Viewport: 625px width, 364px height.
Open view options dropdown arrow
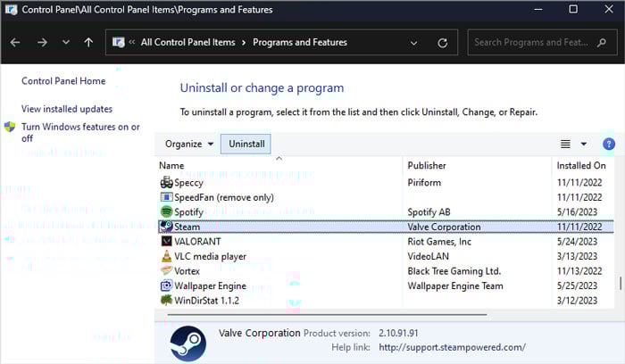click(584, 144)
